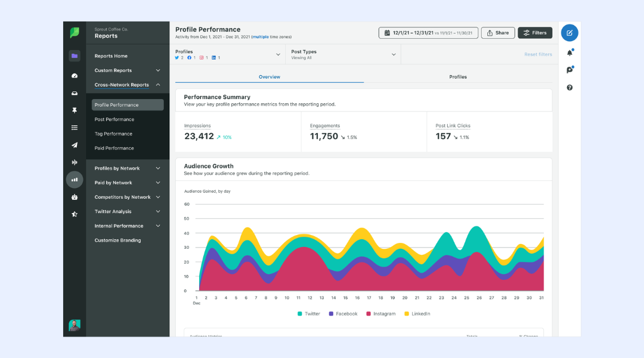This screenshot has height=358, width=644.
Task: Select Paid Performance report
Action: pyautogui.click(x=114, y=148)
